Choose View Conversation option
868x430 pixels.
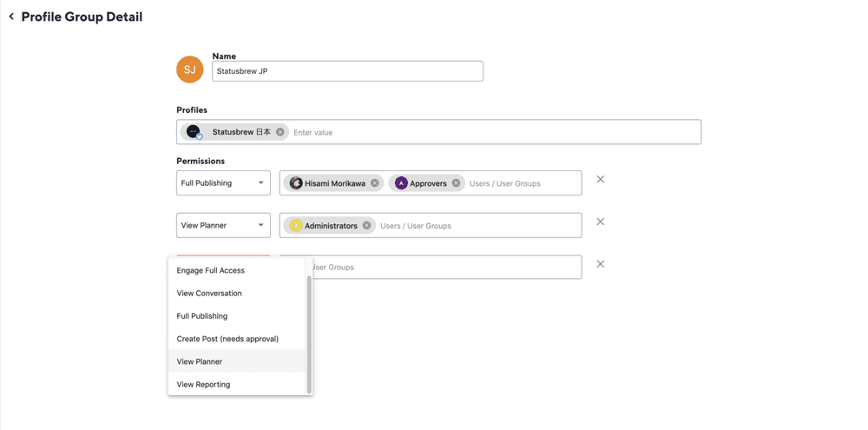point(209,294)
